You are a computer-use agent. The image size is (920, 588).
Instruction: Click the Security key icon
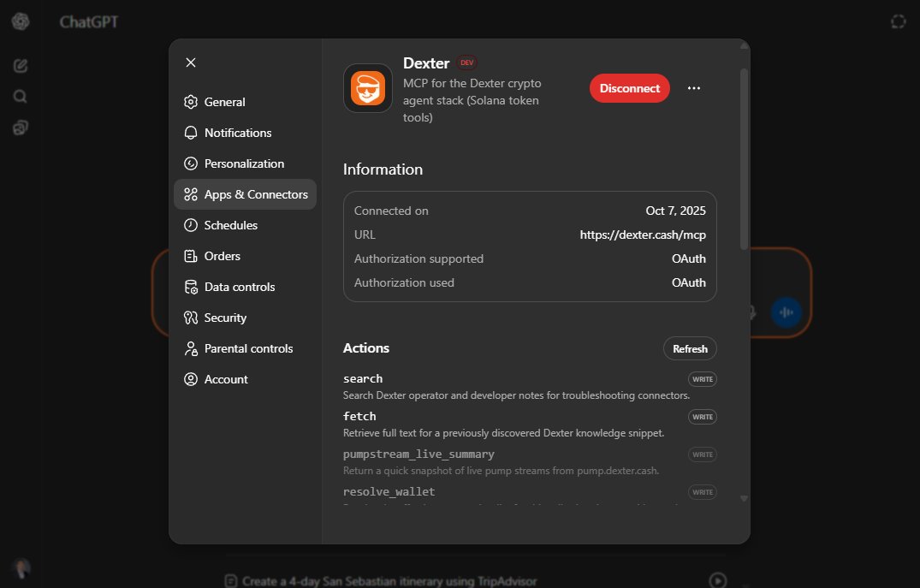pyautogui.click(x=191, y=318)
